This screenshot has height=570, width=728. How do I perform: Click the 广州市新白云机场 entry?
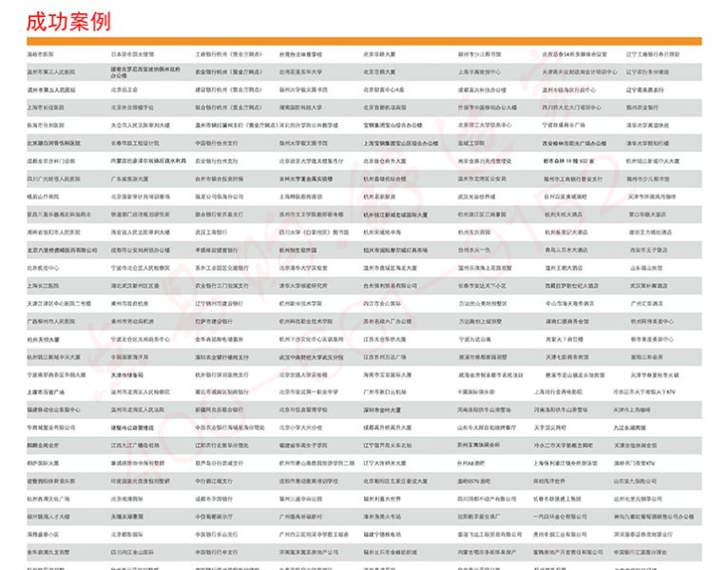point(384,392)
